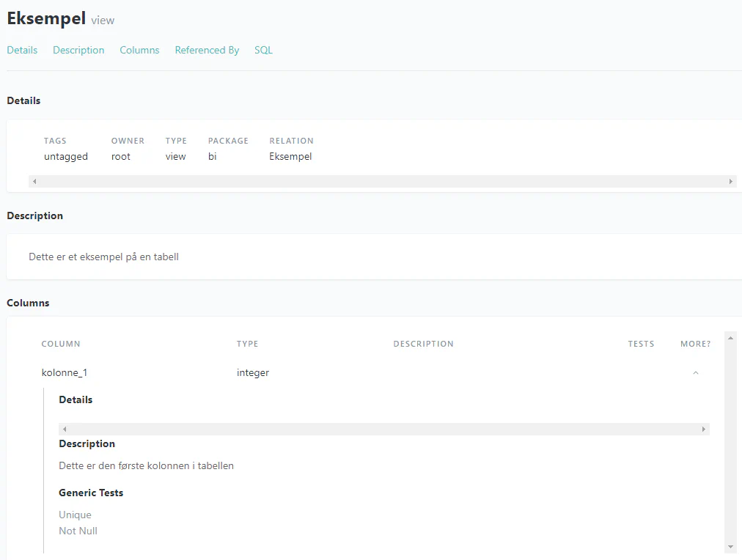Open the Unique generic test
The image size is (742, 560).
[x=75, y=515]
